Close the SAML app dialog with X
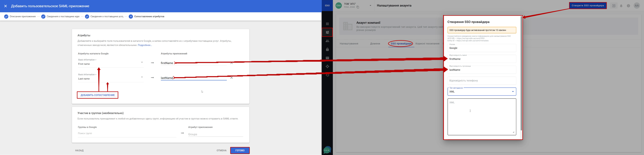The height and width of the screenshot is (155, 644). (x=6, y=6)
